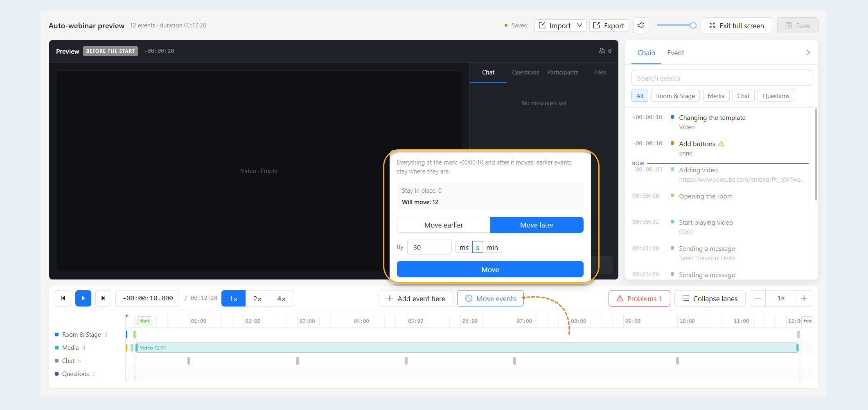Click Collapse lanes button
This screenshot has width=868, height=410.
[x=710, y=298]
